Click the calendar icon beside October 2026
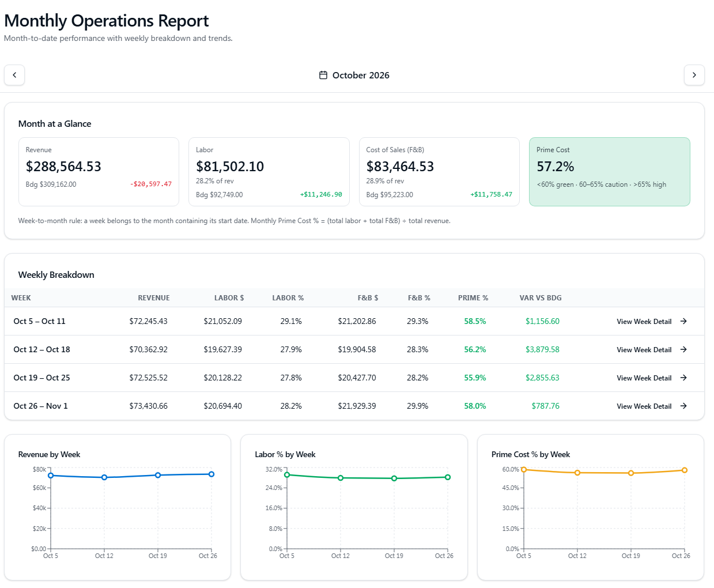The height and width of the screenshot is (588, 714). (x=323, y=75)
